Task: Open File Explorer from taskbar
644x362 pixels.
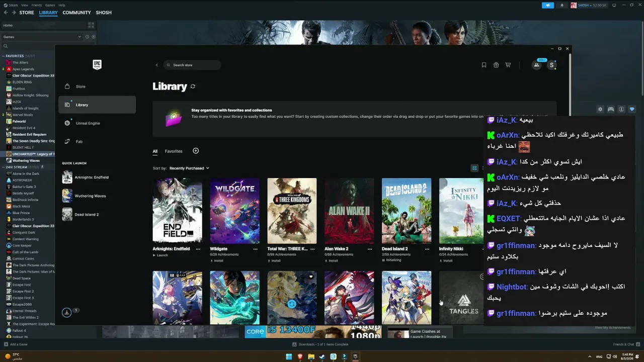Action: pyautogui.click(x=311, y=356)
